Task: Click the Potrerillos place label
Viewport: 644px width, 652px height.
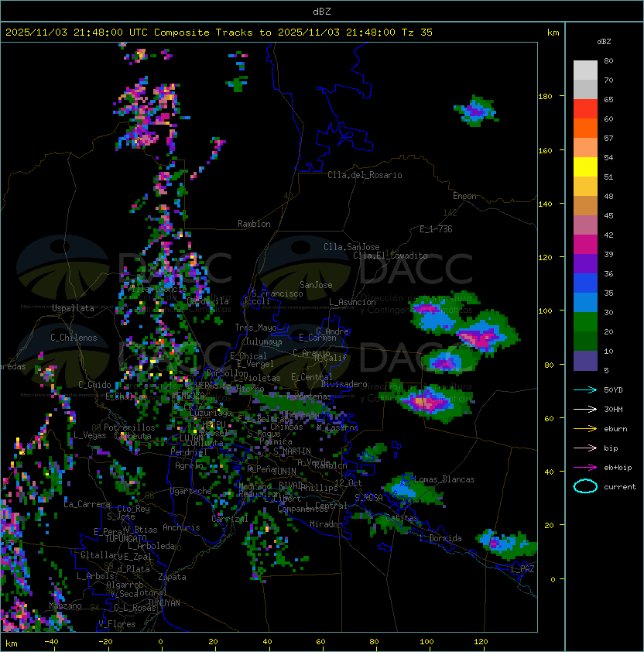Action: pos(129,427)
